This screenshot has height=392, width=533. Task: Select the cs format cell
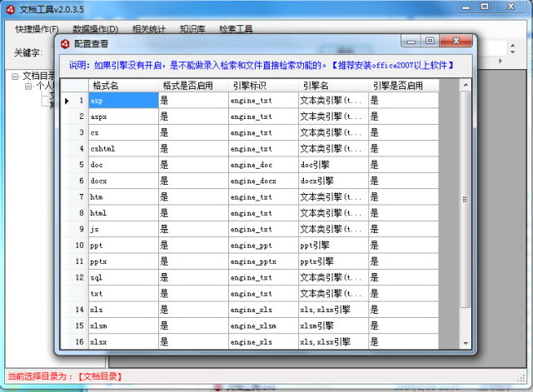pyautogui.click(x=123, y=132)
